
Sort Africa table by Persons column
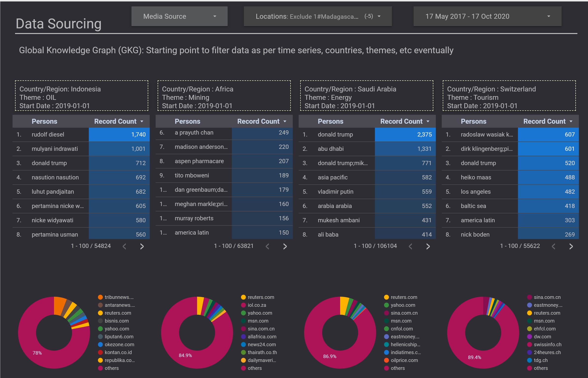187,121
